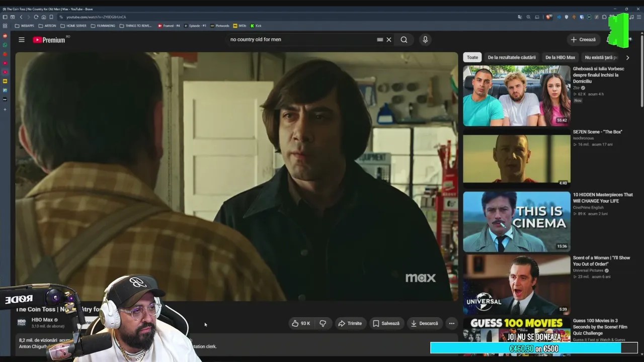Open the browser zoom magnifier icon
Image resolution: width=644 pixels, height=362 pixels.
point(528,17)
